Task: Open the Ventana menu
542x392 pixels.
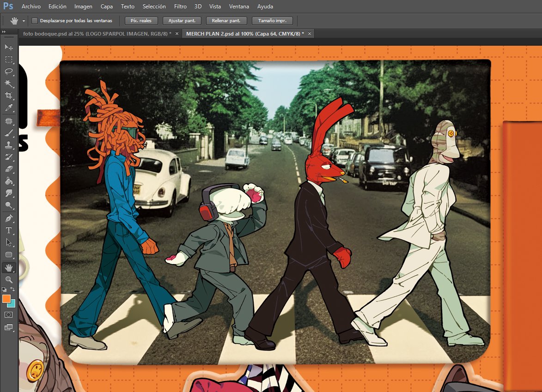Action: pyautogui.click(x=239, y=6)
